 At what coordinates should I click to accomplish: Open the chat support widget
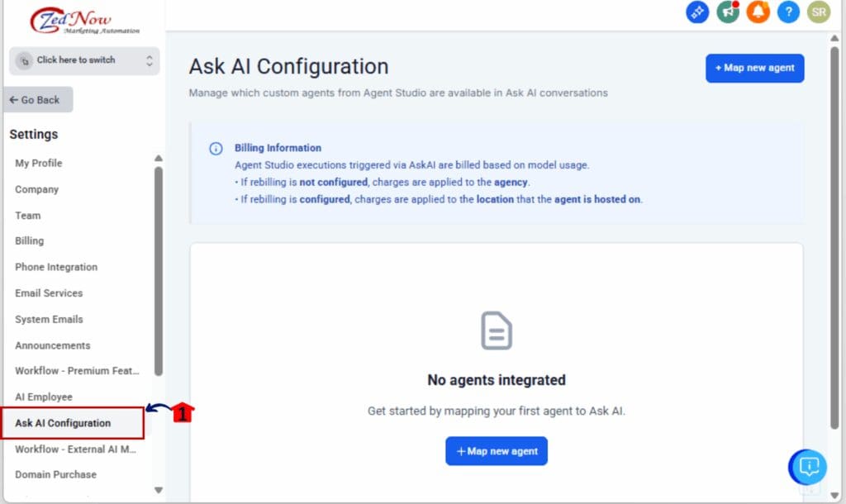(x=807, y=467)
